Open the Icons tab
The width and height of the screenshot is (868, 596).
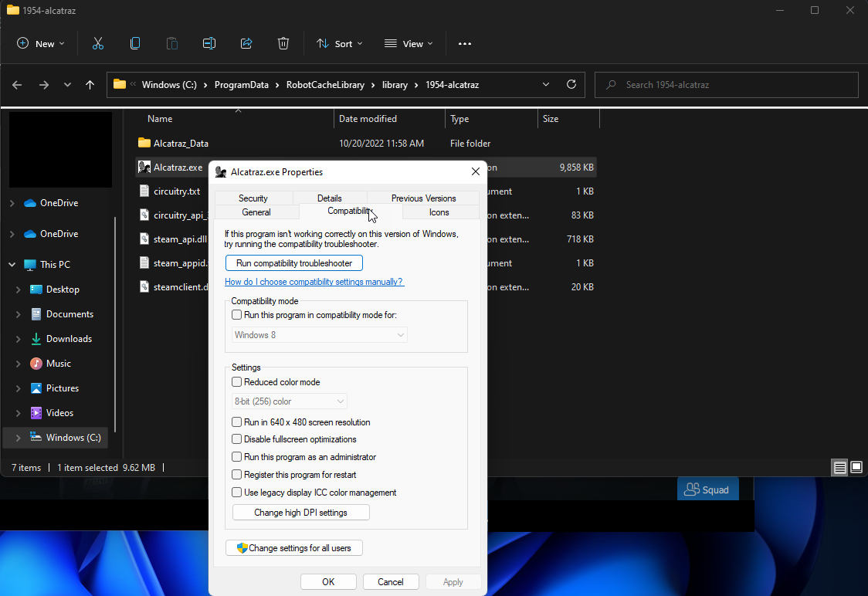click(439, 212)
